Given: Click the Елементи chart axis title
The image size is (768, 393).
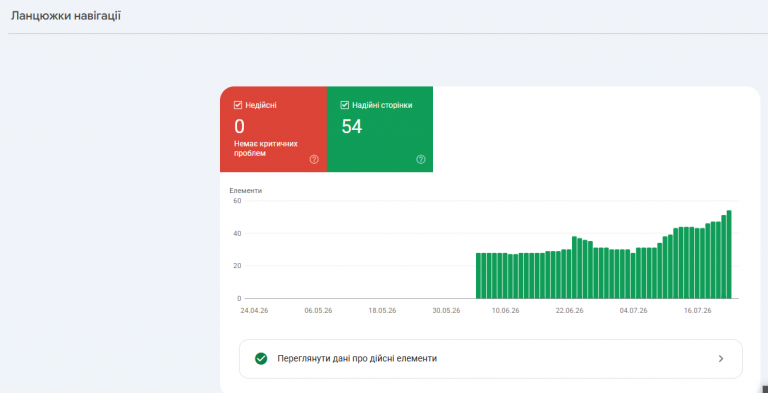Looking at the screenshot, I should [245, 191].
